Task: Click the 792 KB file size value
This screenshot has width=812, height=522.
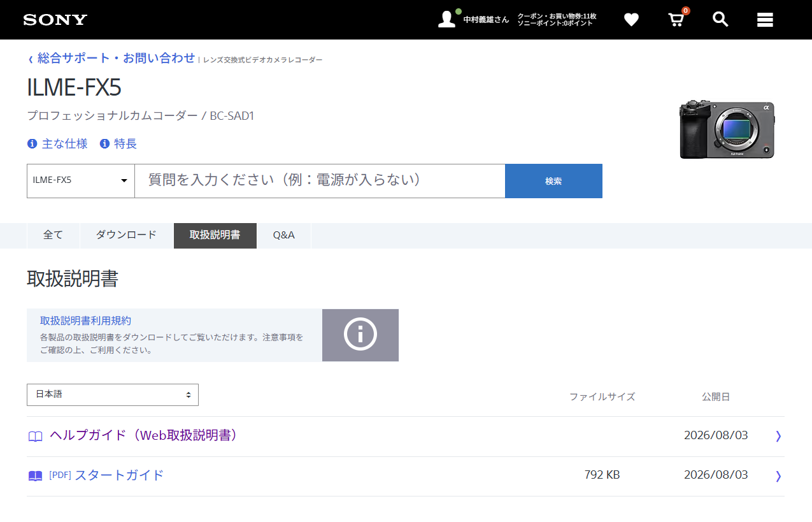Action: click(602, 475)
